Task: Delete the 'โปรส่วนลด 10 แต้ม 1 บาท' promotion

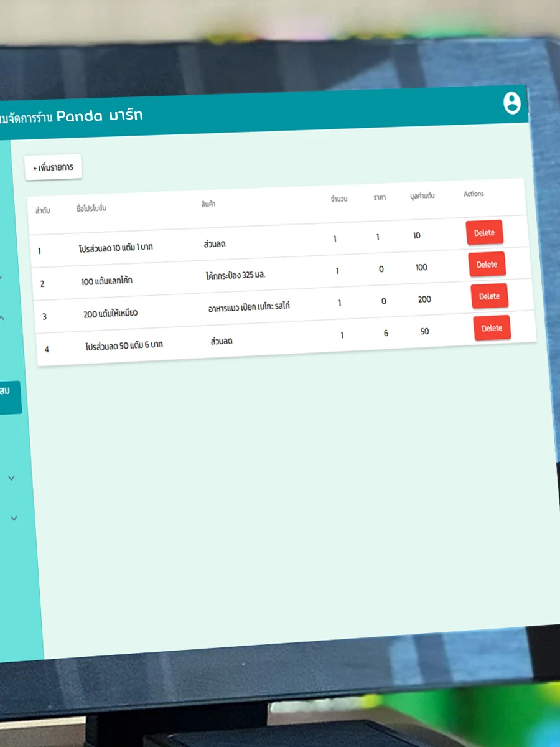Action: pyautogui.click(x=484, y=233)
